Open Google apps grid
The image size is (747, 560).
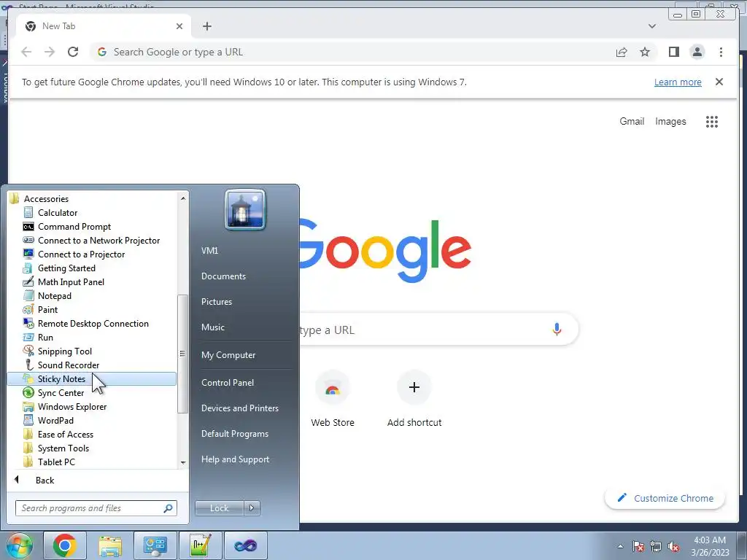[x=712, y=122]
